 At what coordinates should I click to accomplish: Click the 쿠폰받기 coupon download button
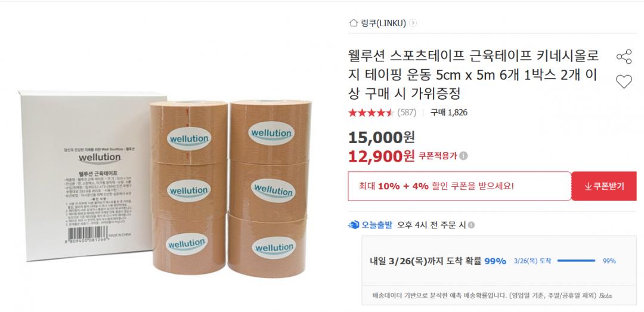coord(603,186)
